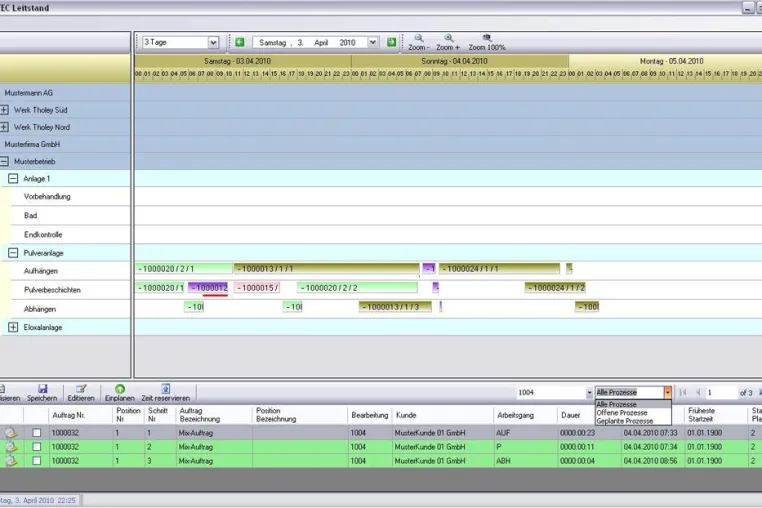The height and width of the screenshot is (508, 762).
Task: Click row icon of Schritt 2 P order
Action: click(11, 447)
